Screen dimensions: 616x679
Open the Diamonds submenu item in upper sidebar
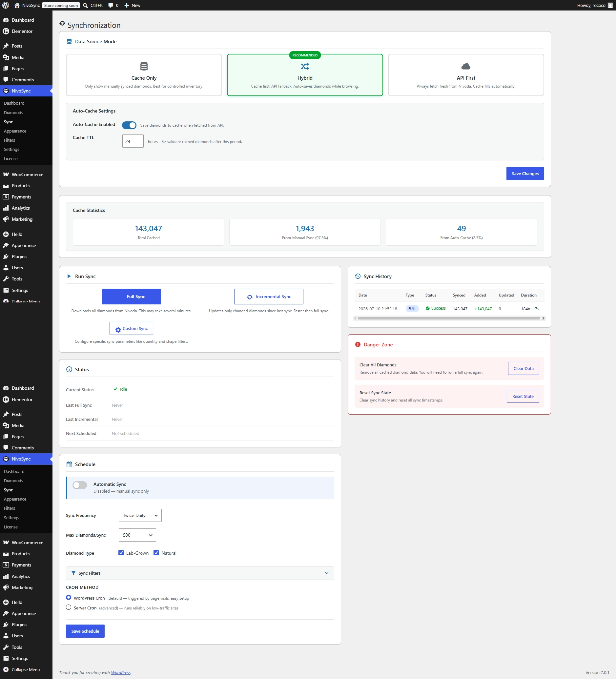point(13,113)
